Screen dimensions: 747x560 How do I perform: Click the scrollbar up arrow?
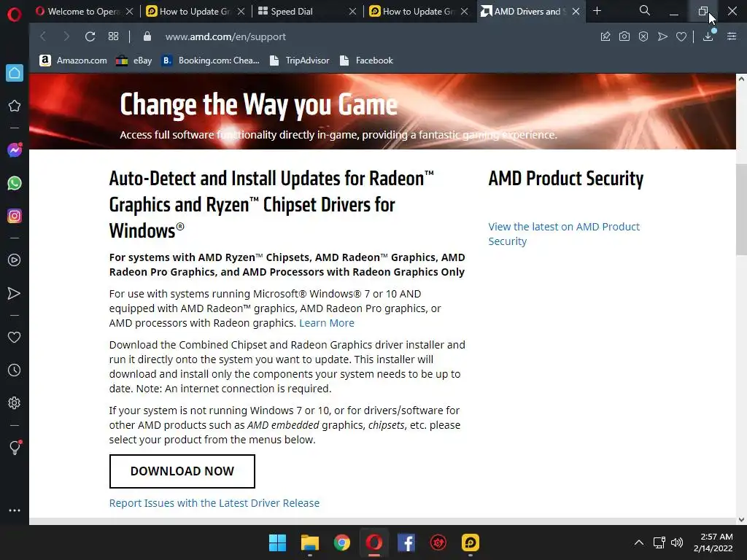point(741,79)
